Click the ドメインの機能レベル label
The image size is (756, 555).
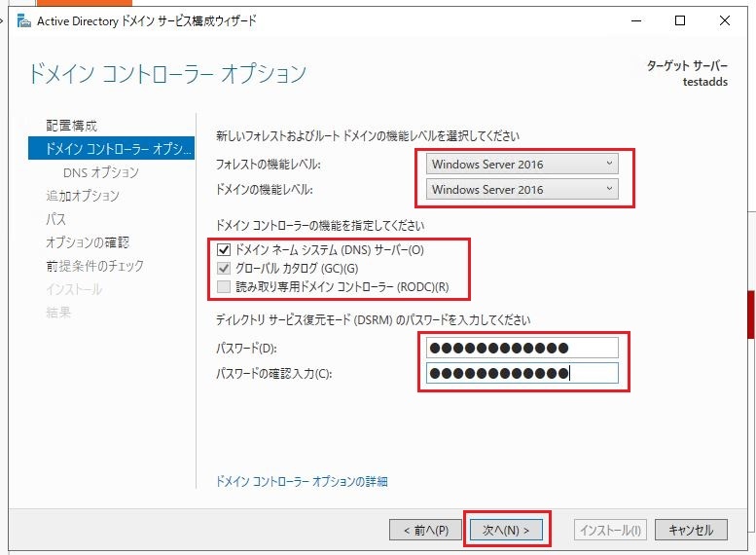(x=265, y=189)
